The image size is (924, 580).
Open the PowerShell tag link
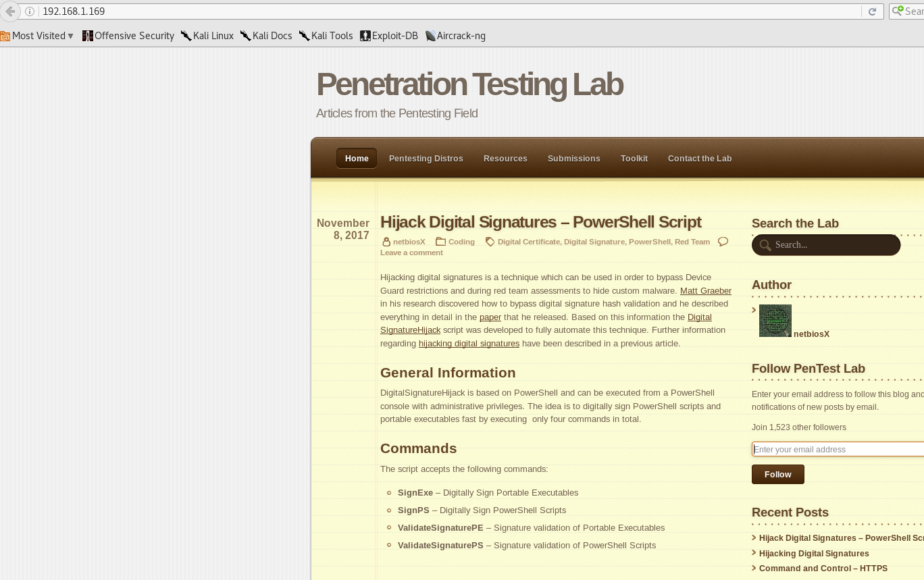click(x=650, y=242)
